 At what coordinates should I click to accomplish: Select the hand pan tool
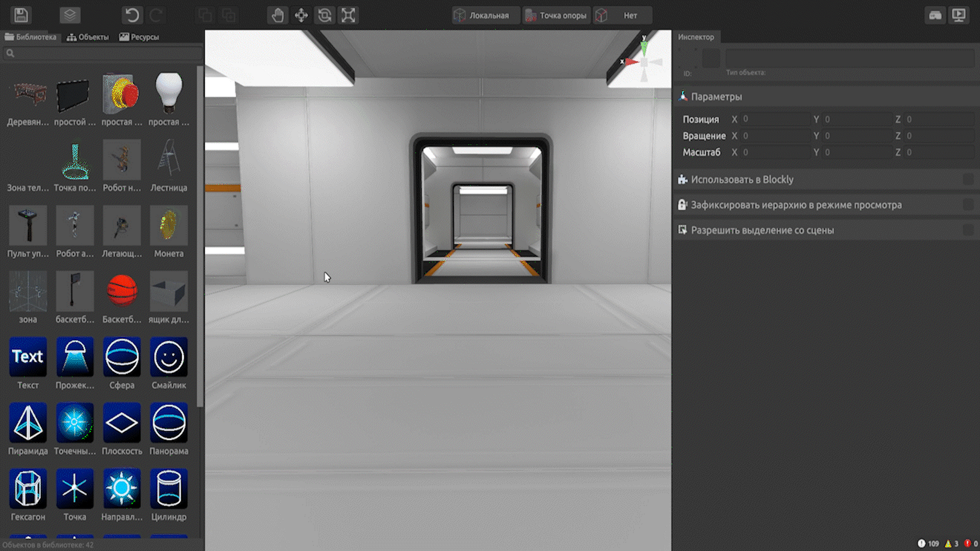(278, 15)
